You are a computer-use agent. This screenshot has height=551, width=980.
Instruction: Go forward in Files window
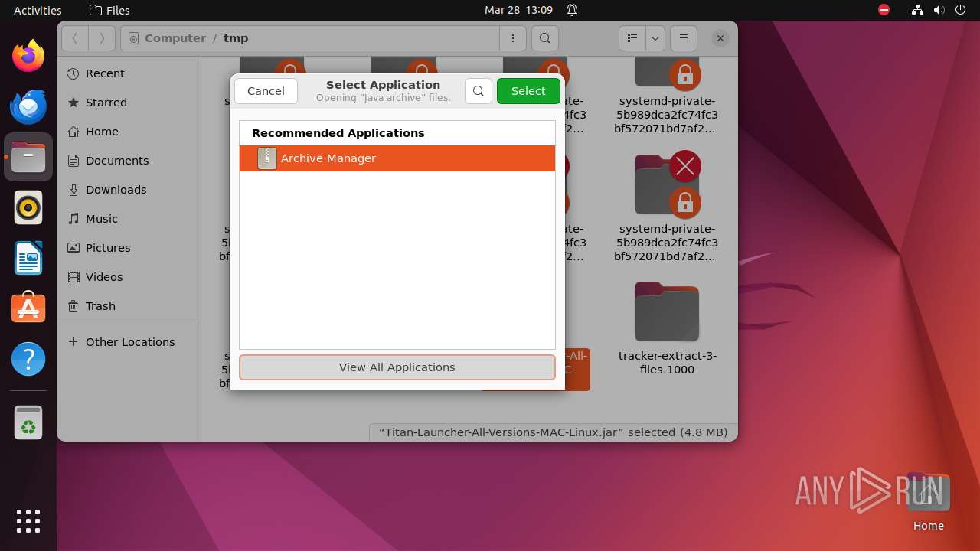[102, 38]
